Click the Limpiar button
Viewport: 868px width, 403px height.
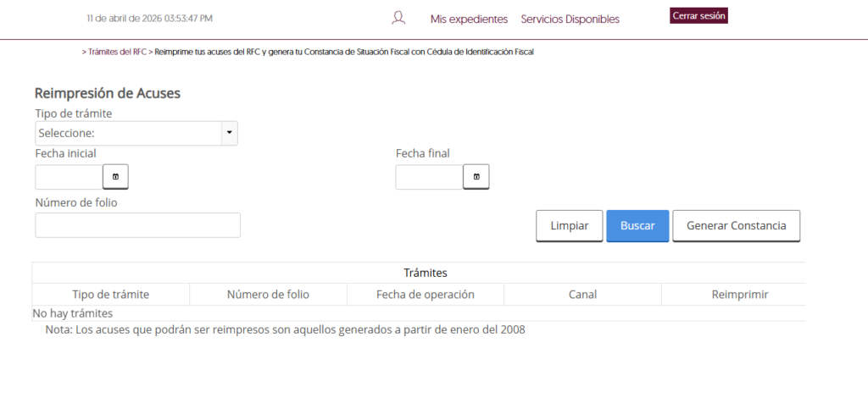569,225
